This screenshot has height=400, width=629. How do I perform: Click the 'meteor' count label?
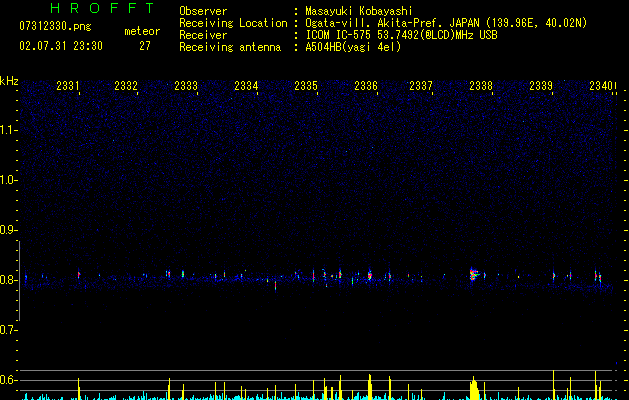click(142, 31)
